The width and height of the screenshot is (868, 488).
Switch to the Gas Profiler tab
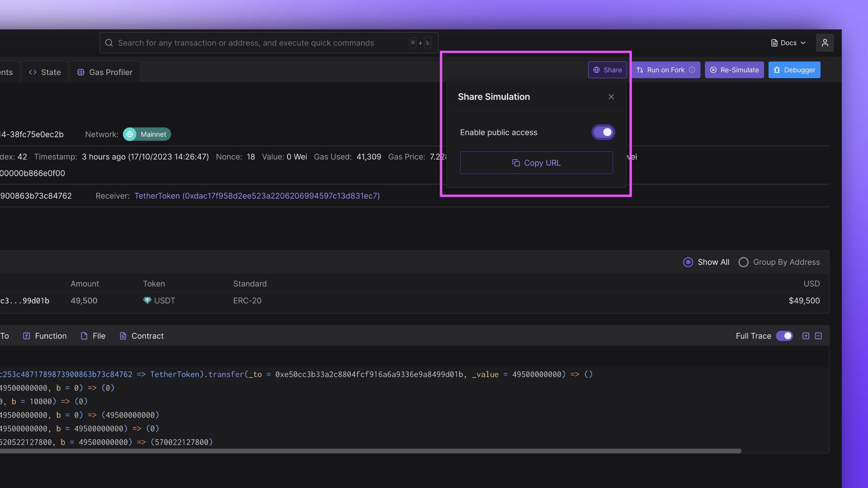[x=105, y=72]
